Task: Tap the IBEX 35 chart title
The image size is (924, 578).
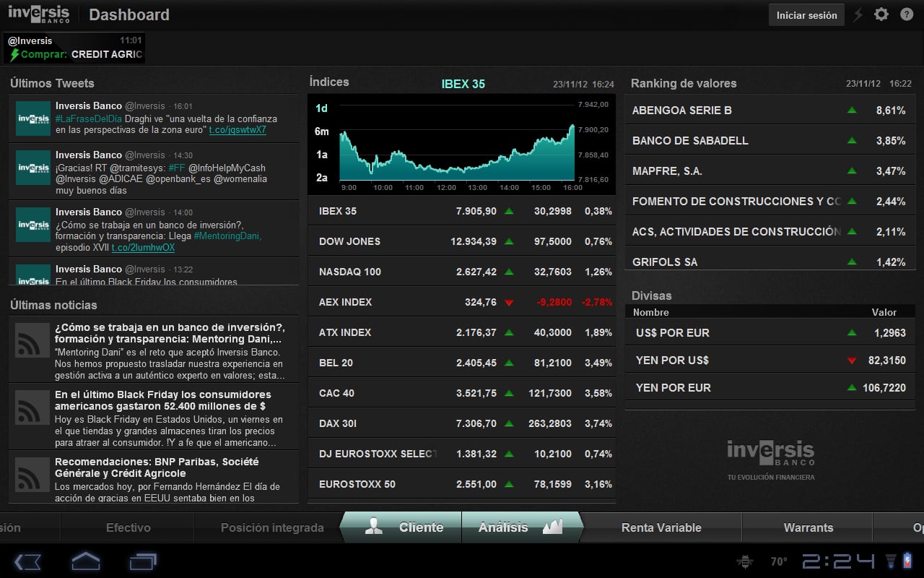Action: [463, 84]
